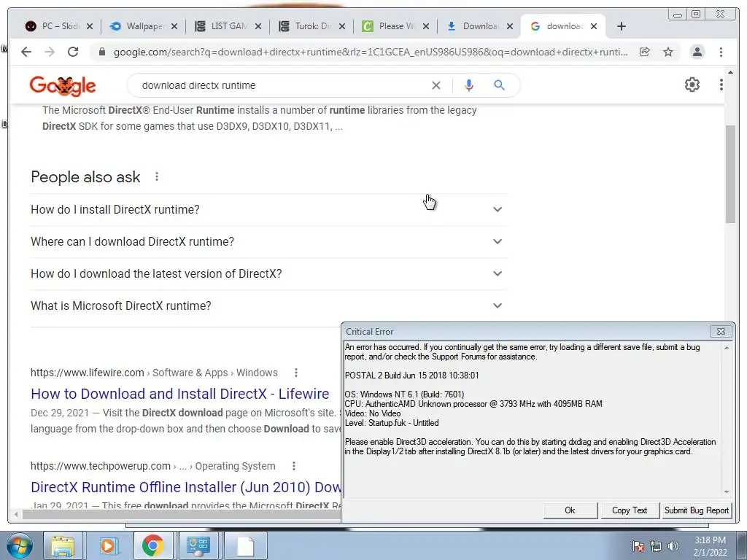The image size is (747, 560).
Task: Close the Turok tab
Action: pos(342,26)
